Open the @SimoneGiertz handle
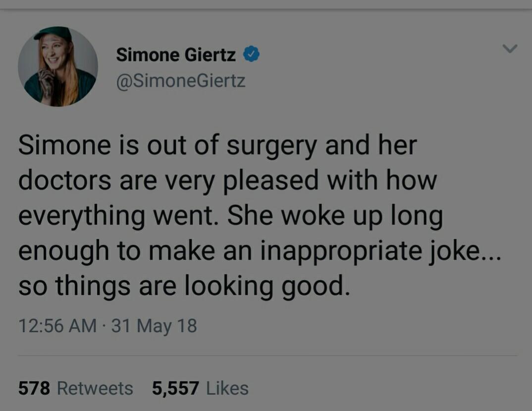The width and height of the screenshot is (532, 411). pos(181,81)
